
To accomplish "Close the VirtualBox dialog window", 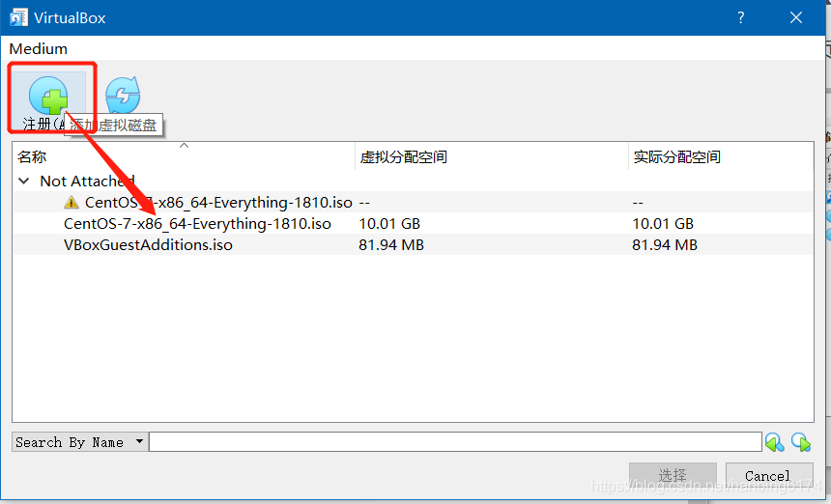I will 797,17.
